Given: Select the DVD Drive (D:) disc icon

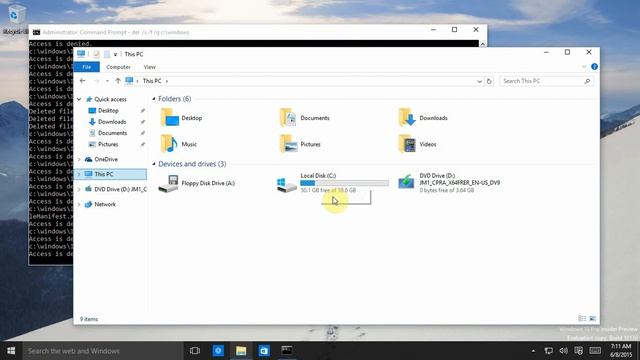Looking at the screenshot, I should (406, 182).
